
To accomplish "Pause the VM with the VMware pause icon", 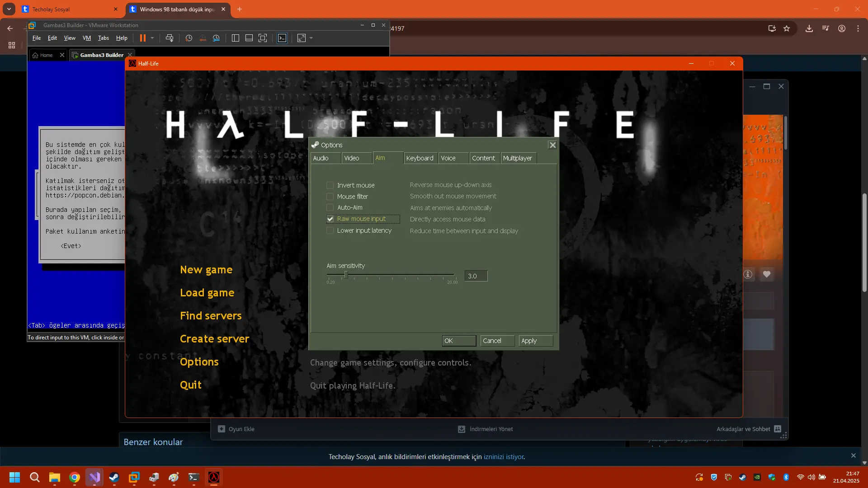I will coord(143,38).
